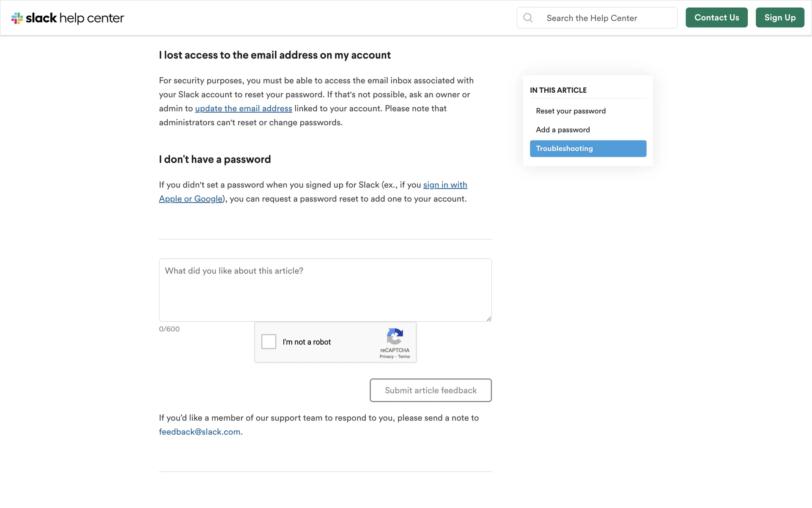Jump to Reset your password section
This screenshot has height=508, width=812.
pos(571,111)
